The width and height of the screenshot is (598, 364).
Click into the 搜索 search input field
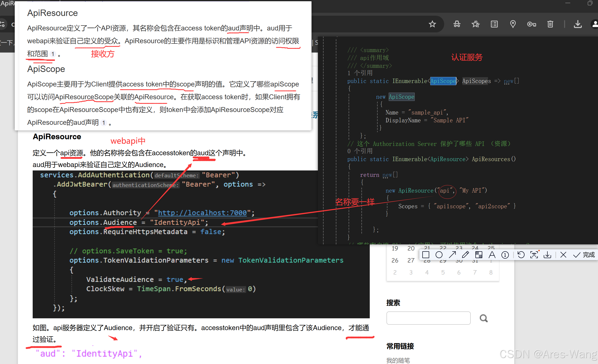point(428,318)
